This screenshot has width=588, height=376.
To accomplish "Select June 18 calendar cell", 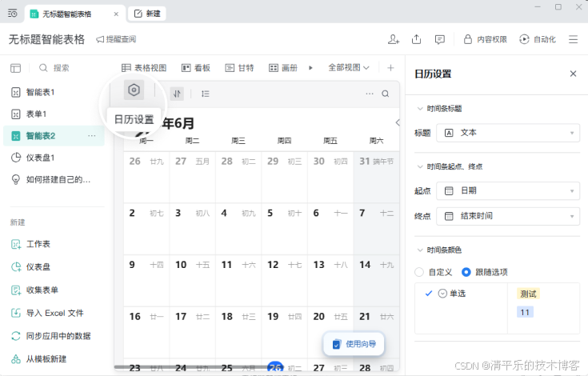I will coord(238,333).
